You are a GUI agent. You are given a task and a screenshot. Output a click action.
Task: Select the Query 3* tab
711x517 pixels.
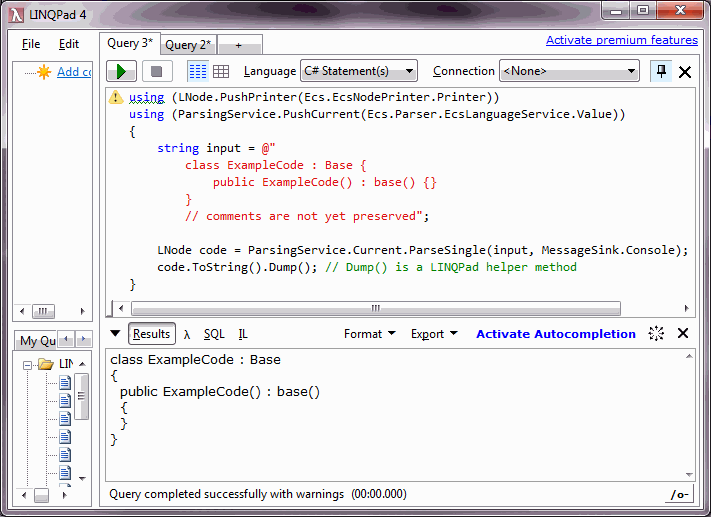pyautogui.click(x=130, y=43)
